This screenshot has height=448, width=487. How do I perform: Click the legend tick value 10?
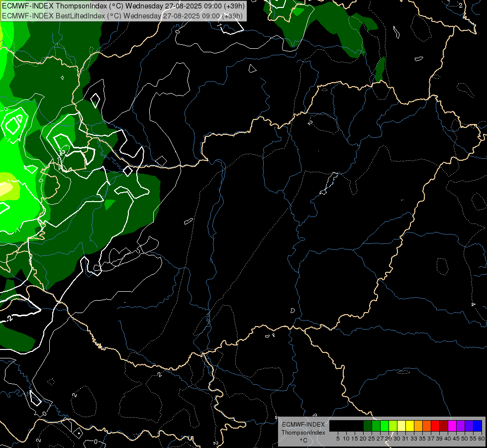[x=346, y=439]
